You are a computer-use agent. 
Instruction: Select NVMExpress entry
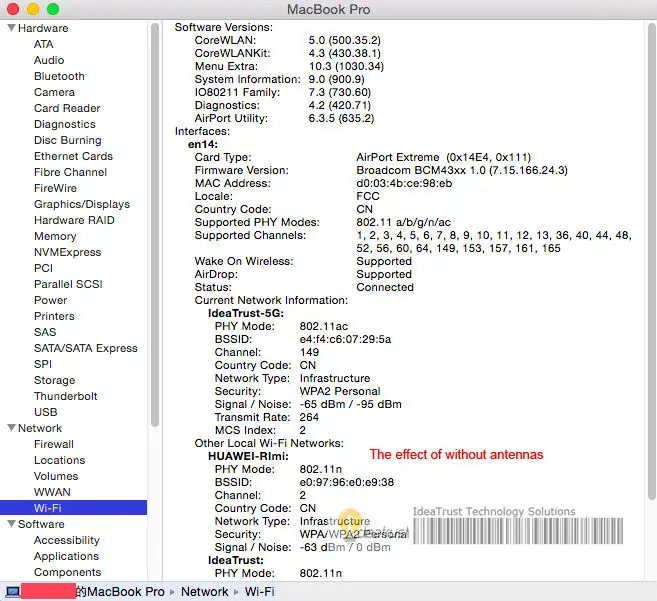tap(67, 252)
